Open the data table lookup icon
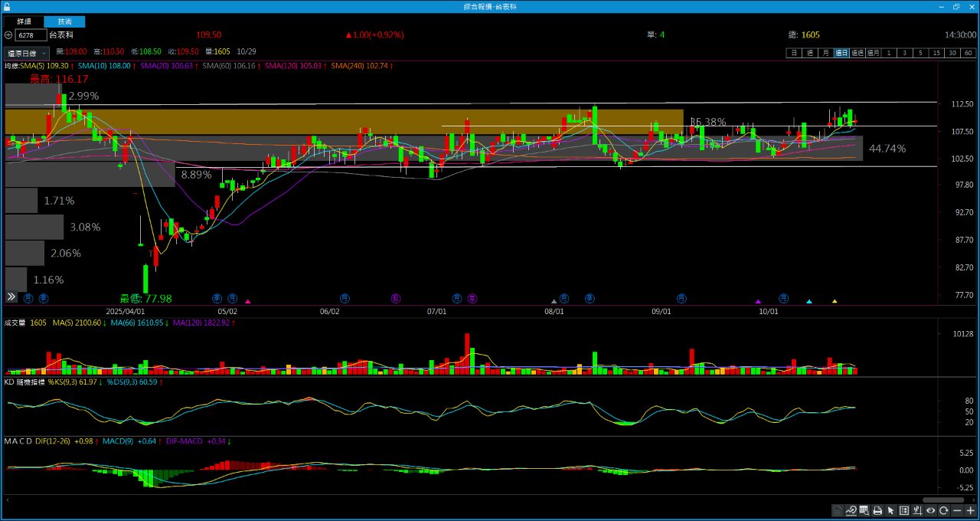The height and width of the screenshot is (521, 980). pos(864,511)
